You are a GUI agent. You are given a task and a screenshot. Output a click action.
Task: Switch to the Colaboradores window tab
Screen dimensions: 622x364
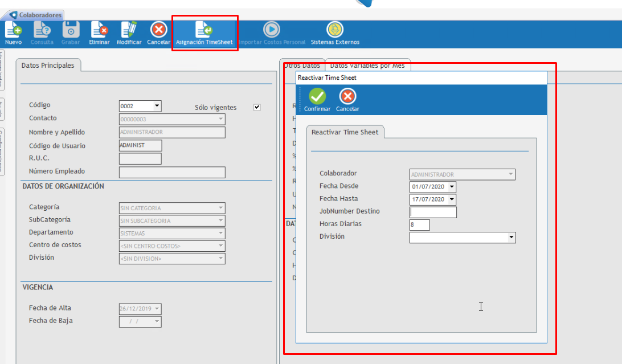pyautogui.click(x=36, y=15)
